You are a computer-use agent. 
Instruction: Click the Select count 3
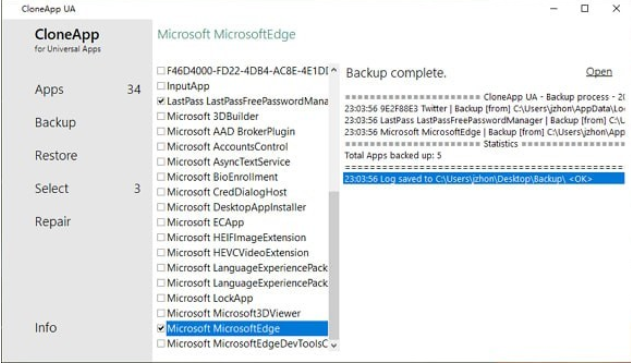click(x=137, y=188)
